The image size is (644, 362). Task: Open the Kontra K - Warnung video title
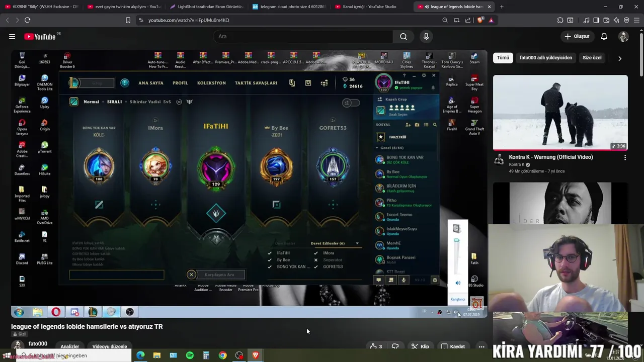pyautogui.click(x=551, y=157)
